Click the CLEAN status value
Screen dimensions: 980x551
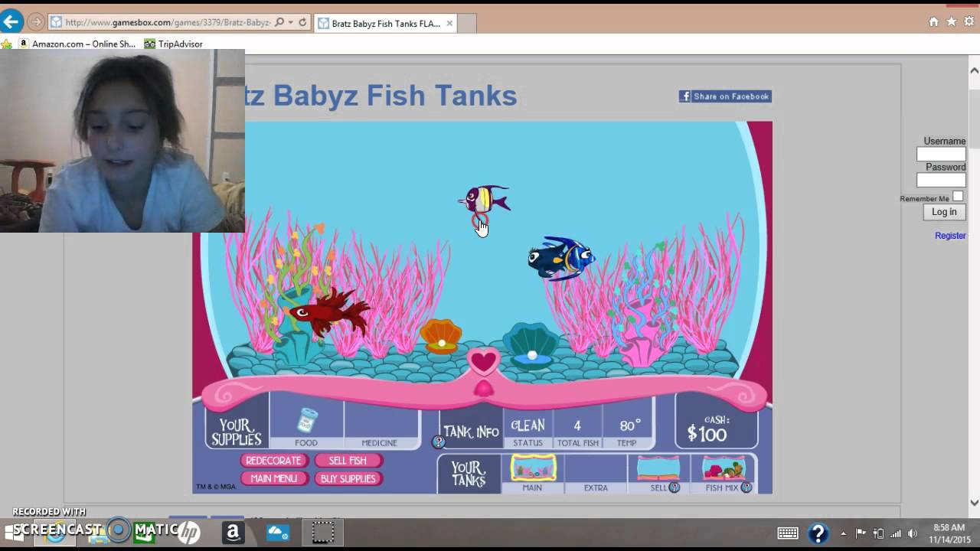(x=528, y=425)
